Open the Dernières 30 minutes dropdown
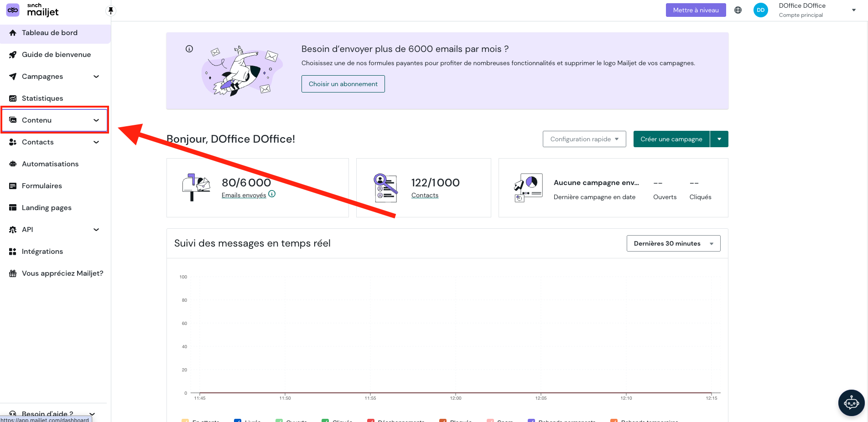 click(673, 243)
